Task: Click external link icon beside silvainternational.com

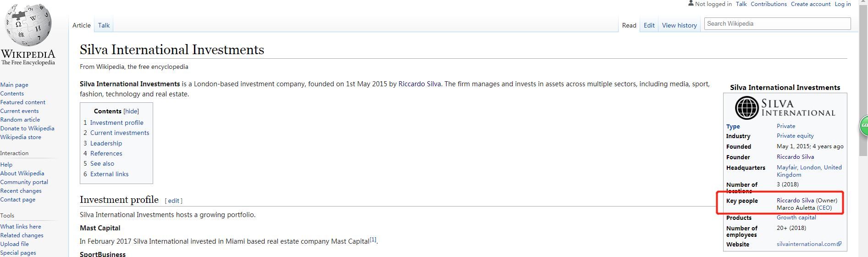Action: [x=839, y=244]
